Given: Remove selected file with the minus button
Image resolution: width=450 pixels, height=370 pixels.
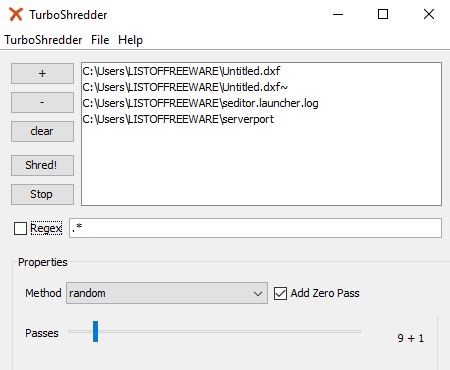Looking at the screenshot, I should coord(42,102).
